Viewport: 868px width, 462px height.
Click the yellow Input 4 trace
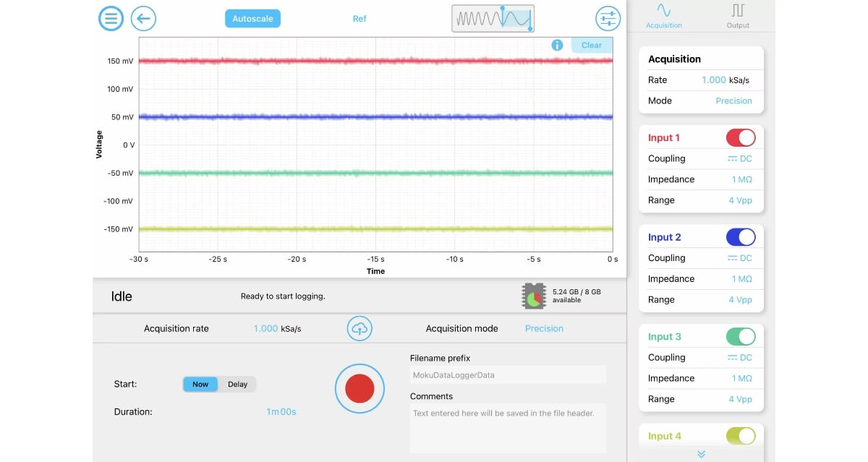[x=375, y=228]
